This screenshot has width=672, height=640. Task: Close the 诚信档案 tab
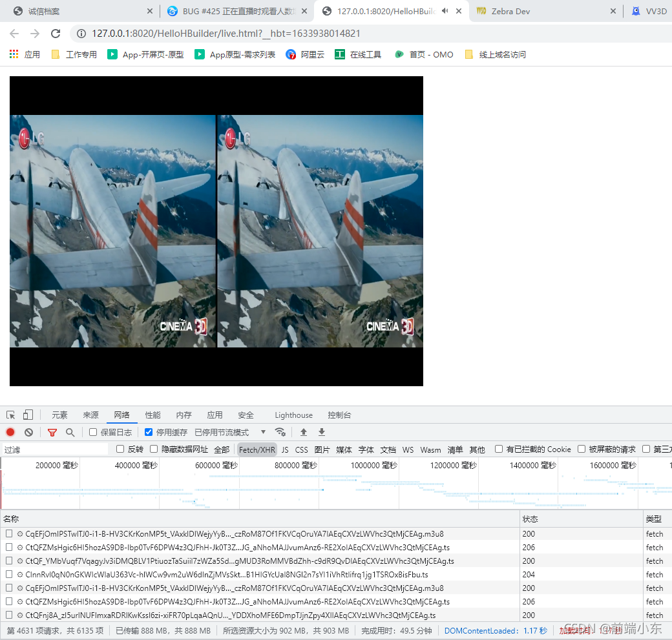point(149,11)
